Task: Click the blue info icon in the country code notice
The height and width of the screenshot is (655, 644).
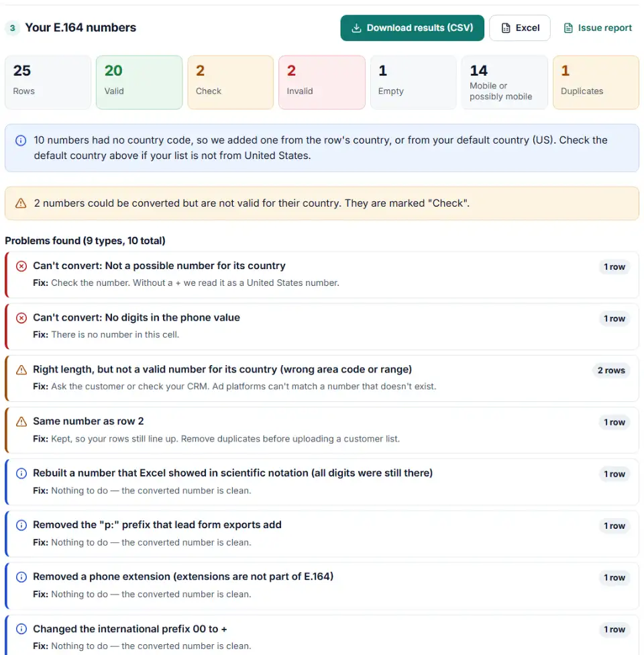Action: point(21,140)
